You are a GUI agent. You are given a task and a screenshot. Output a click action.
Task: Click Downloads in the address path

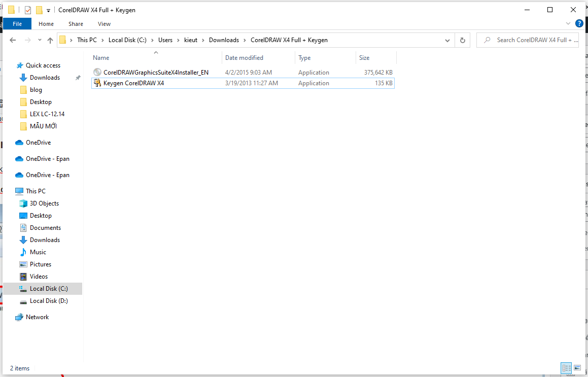[224, 40]
